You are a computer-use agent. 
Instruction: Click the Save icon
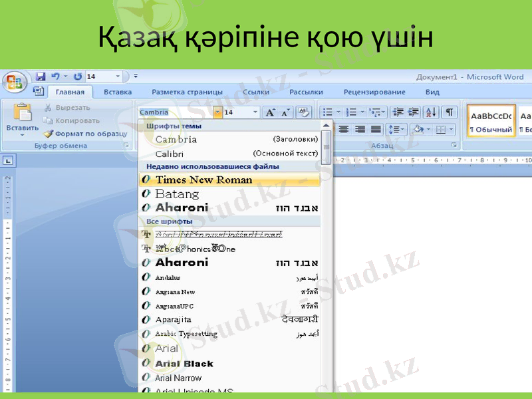click(x=41, y=76)
